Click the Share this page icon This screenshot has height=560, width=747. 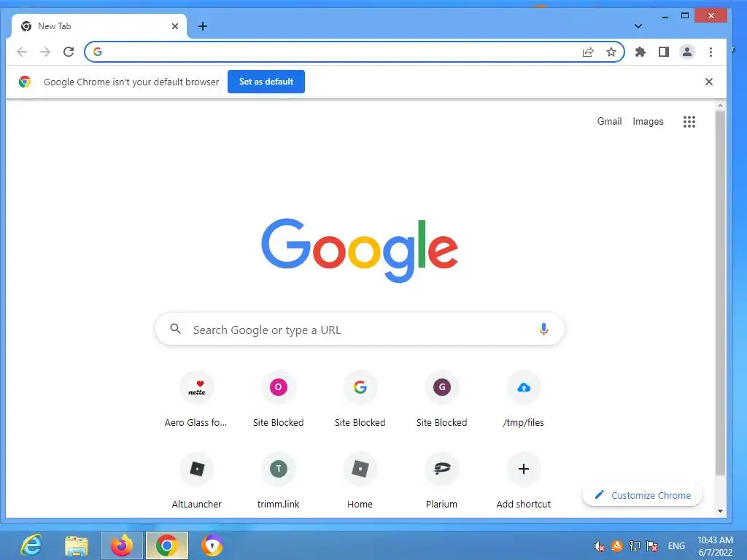[x=588, y=52]
